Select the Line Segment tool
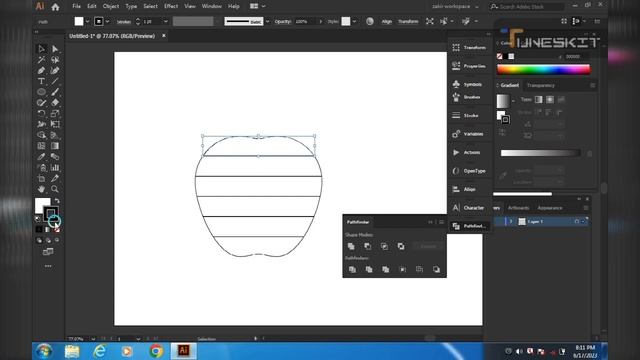Screen dimensions: 640x360 click(55, 81)
